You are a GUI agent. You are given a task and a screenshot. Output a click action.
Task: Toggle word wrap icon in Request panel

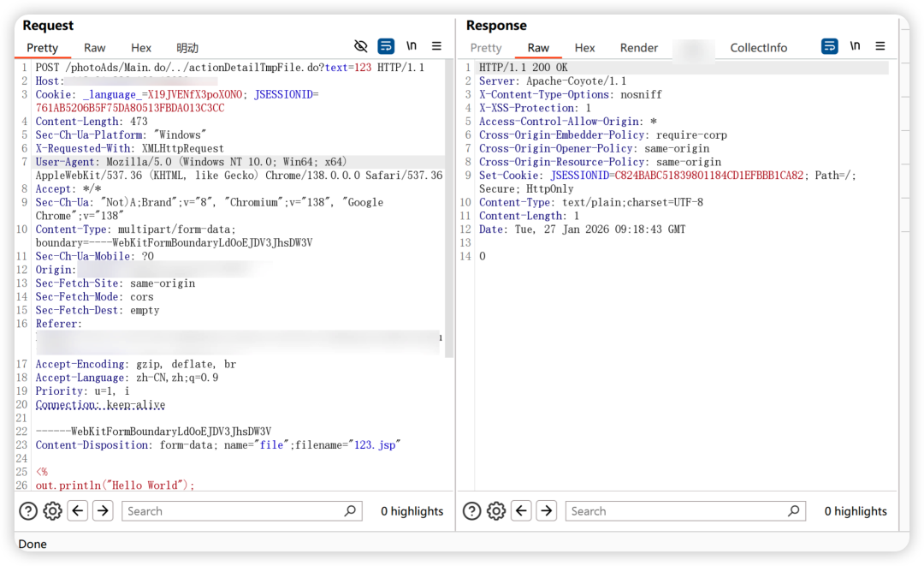(386, 46)
